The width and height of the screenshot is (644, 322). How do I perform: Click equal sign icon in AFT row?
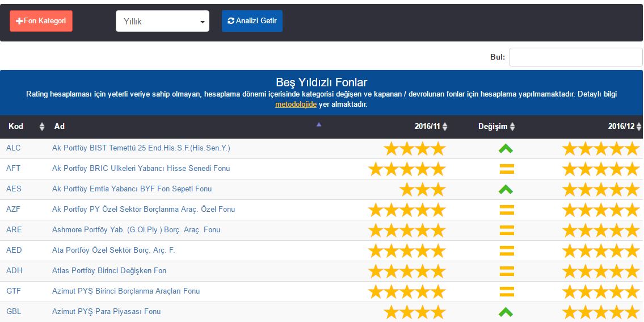click(507, 169)
